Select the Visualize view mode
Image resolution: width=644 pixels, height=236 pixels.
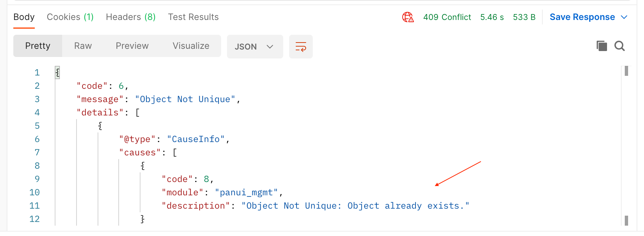pos(191,46)
